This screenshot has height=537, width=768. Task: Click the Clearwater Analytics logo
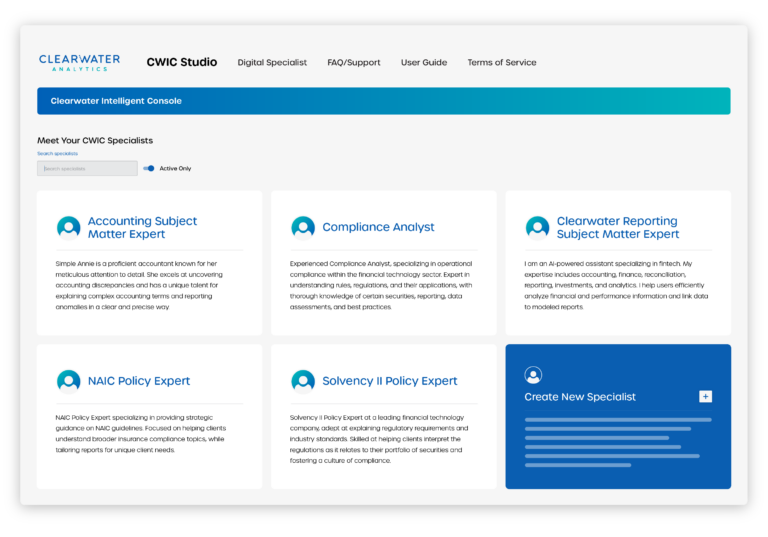click(x=79, y=63)
